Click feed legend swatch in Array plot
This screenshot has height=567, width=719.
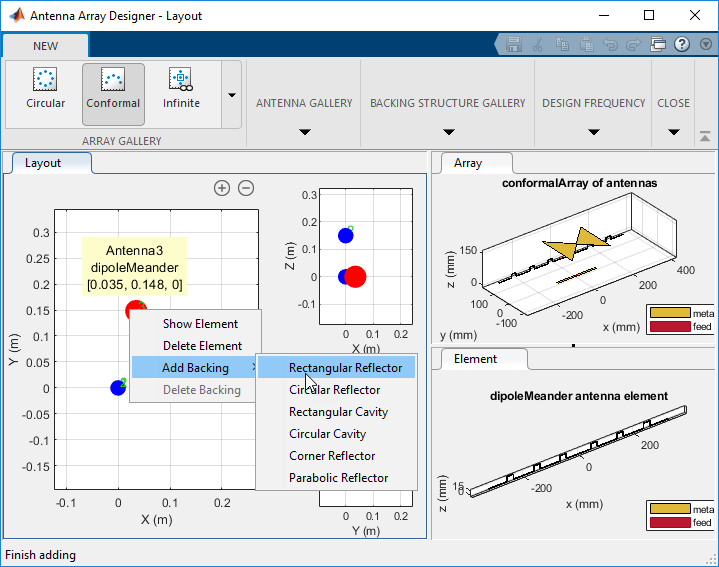click(x=670, y=326)
